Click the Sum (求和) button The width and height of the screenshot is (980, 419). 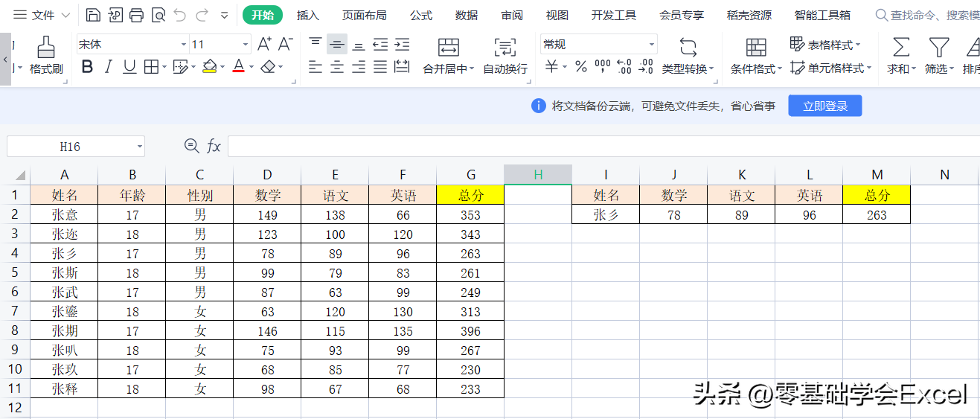(900, 57)
